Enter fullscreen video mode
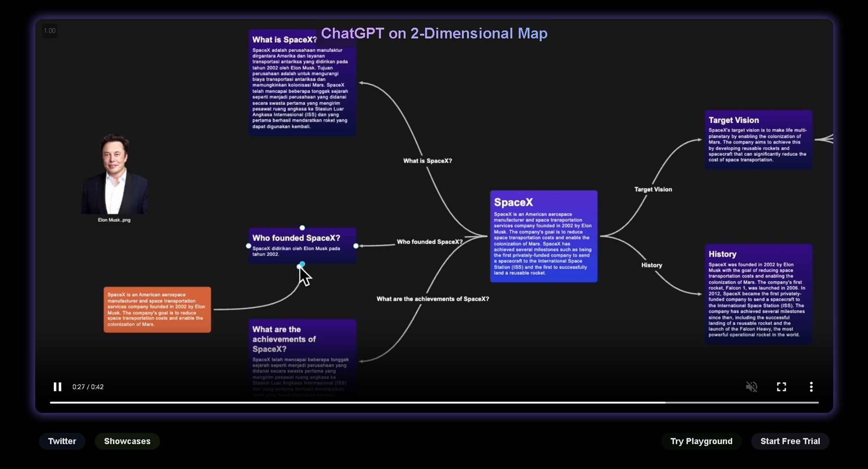The width and height of the screenshot is (868, 469). pyautogui.click(x=781, y=387)
